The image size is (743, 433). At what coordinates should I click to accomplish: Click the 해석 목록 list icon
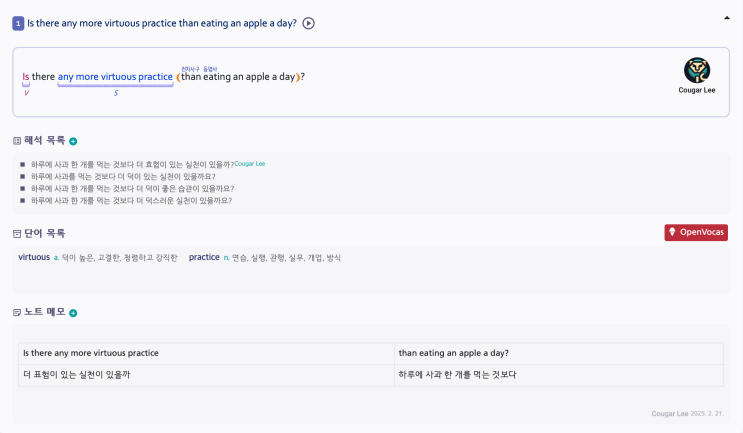[x=17, y=141]
